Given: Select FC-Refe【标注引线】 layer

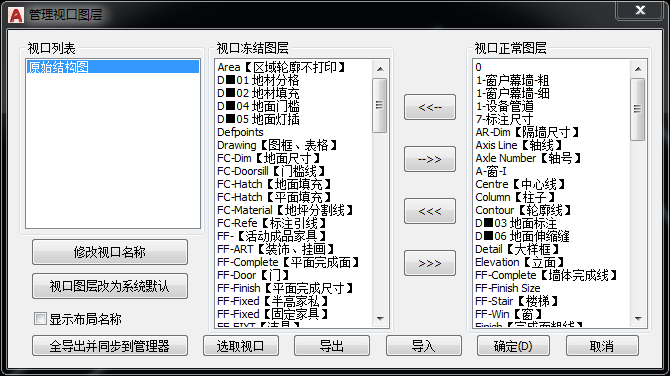Looking at the screenshot, I should (272, 223).
